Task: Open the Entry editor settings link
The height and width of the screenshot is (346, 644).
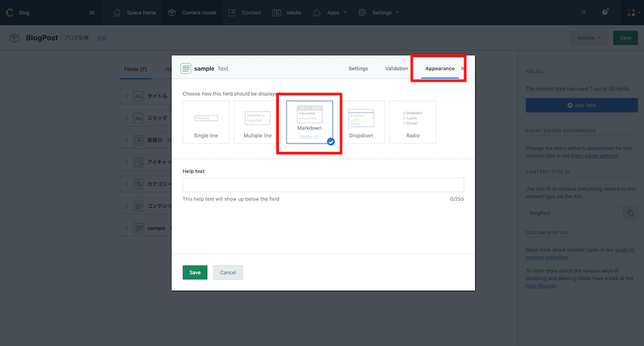Action: [594, 156]
